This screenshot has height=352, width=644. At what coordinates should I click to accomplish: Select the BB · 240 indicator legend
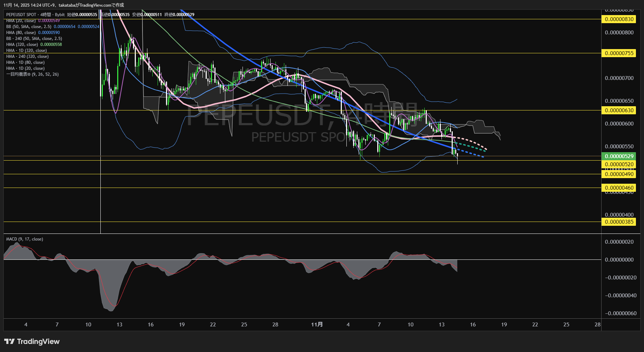pyautogui.click(x=34, y=39)
